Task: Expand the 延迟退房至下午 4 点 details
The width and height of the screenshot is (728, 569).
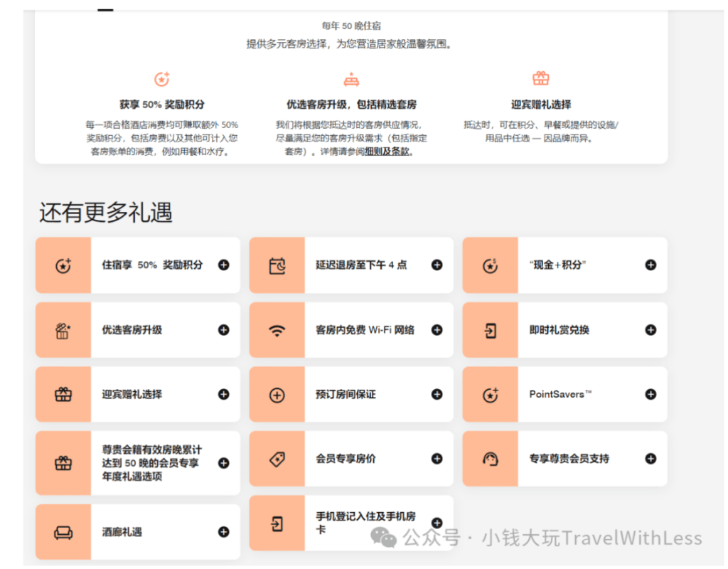Action: [437, 265]
